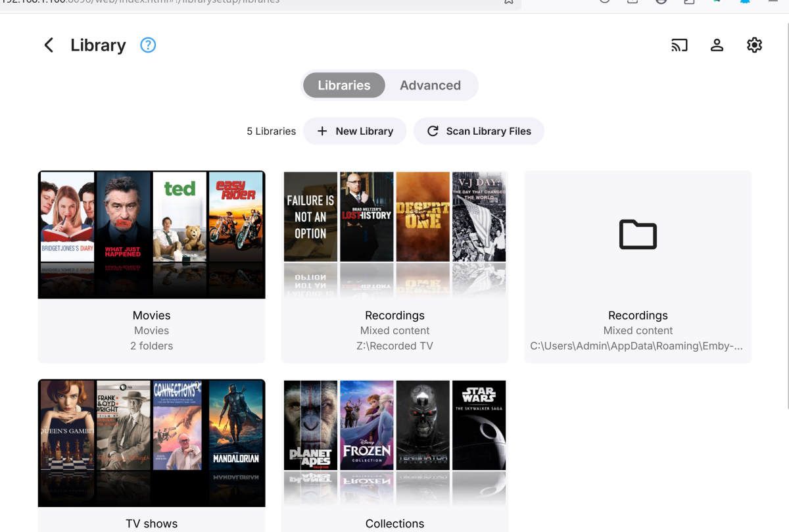Viewport: 789px width, 532px height.
Task: Click the "Collections" library title
Action: (x=394, y=523)
